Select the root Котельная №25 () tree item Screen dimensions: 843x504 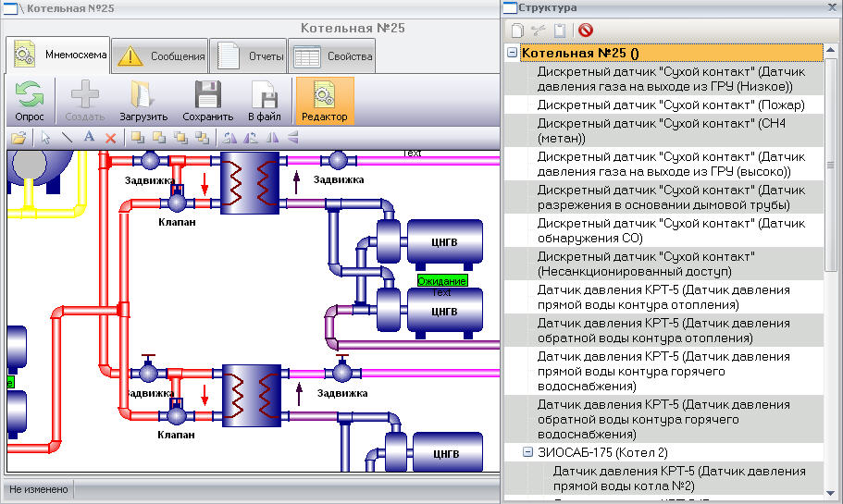point(672,53)
